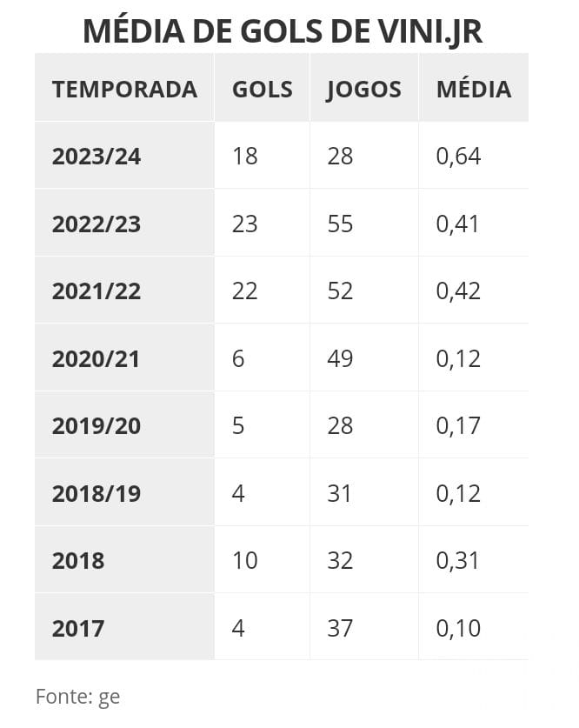The image size is (579, 728).
Task: Select the 2021/22 season cell
Action: tap(96, 291)
